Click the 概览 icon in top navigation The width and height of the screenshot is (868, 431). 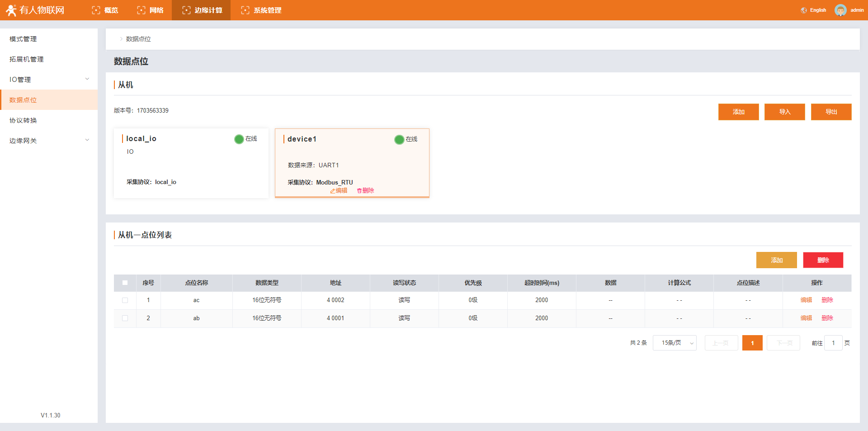tap(96, 10)
